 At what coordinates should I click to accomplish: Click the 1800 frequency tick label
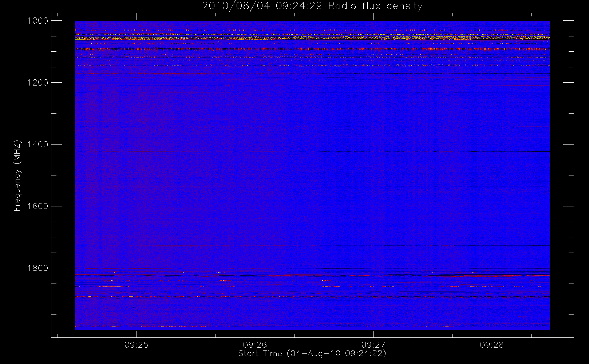pyautogui.click(x=38, y=268)
